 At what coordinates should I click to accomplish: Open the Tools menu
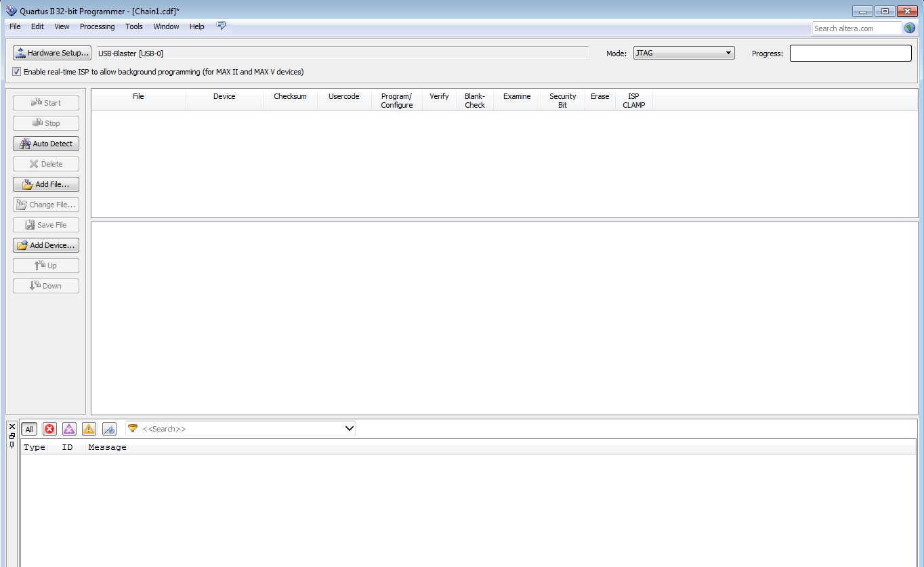coord(133,26)
